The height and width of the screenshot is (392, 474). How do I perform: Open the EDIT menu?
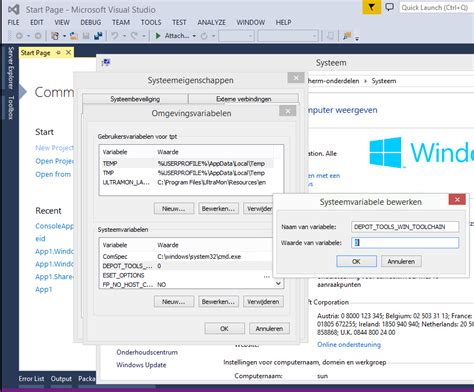pos(37,22)
